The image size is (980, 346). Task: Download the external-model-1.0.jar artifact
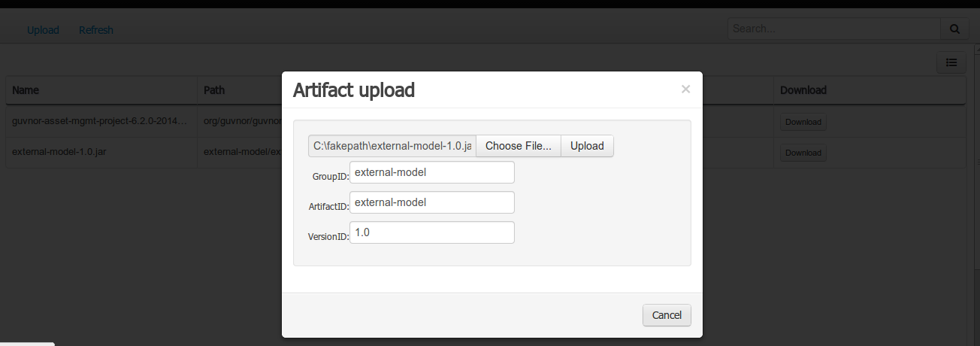click(803, 153)
